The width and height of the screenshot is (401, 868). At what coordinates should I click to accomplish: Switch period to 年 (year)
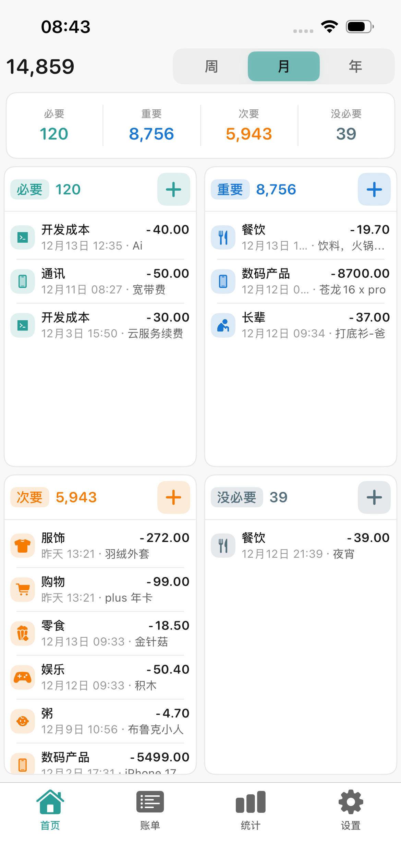(355, 67)
